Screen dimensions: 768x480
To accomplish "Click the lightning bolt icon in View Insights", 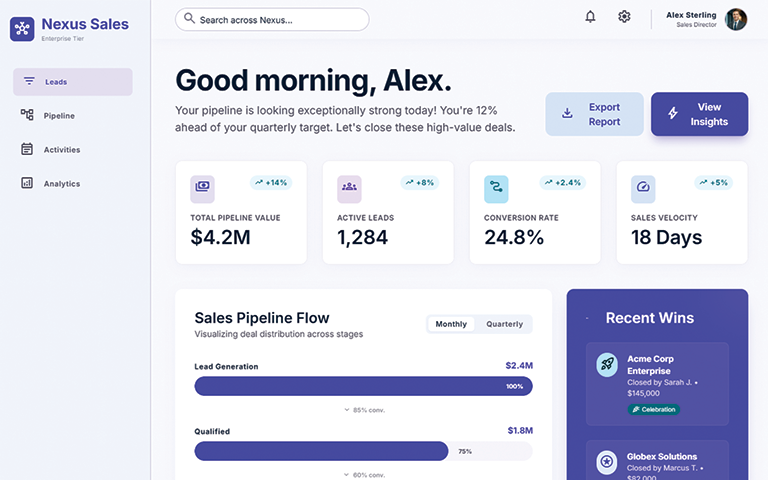I will 673,113.
